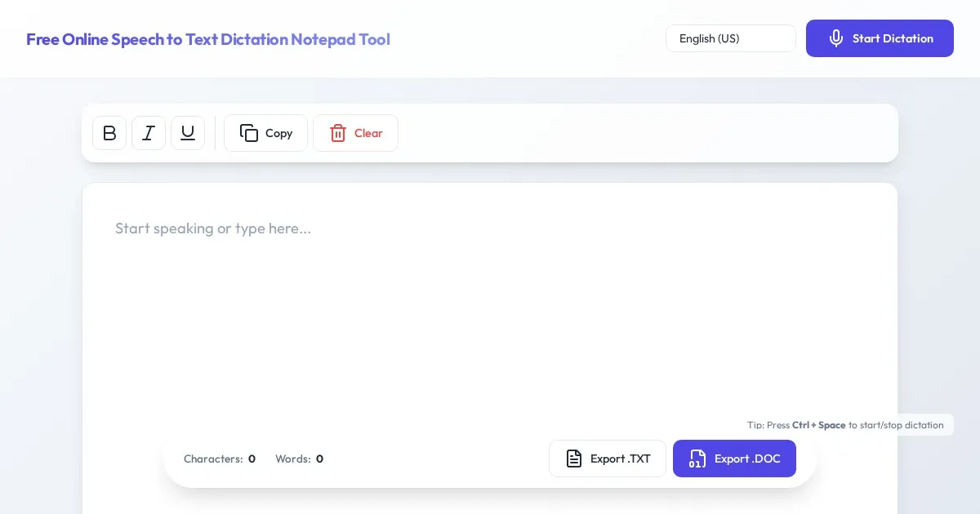Toggle italic formatting with the I button

pyautogui.click(x=149, y=133)
